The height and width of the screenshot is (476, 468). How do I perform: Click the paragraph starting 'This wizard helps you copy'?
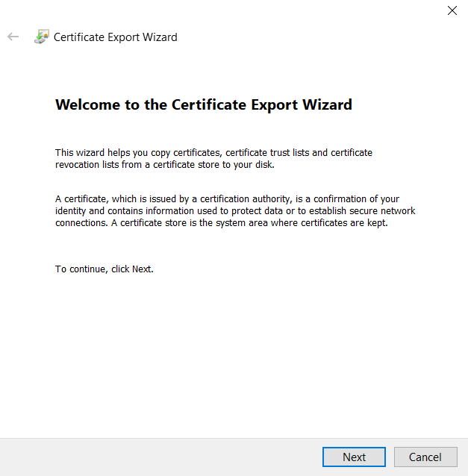click(x=213, y=158)
